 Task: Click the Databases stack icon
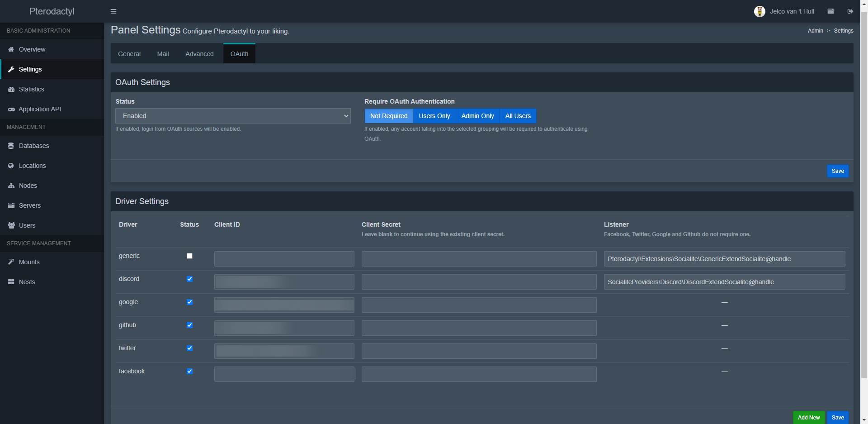tap(11, 146)
